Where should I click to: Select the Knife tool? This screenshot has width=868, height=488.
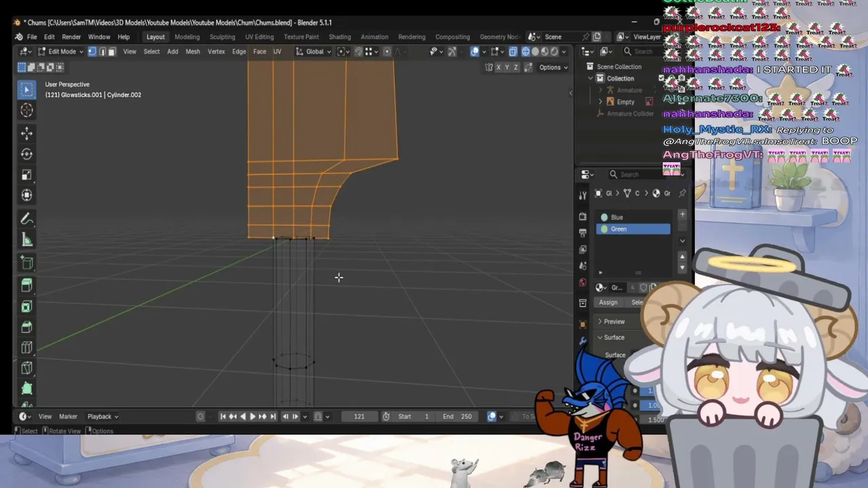pyautogui.click(x=26, y=368)
